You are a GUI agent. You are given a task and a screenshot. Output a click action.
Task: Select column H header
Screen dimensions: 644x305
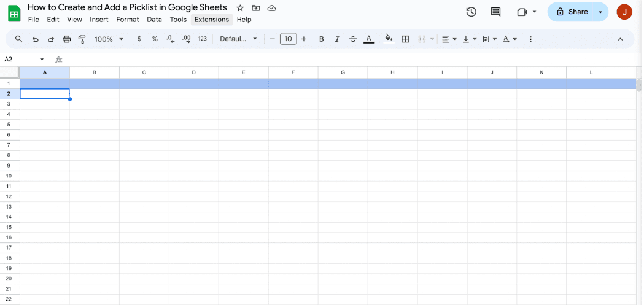point(393,72)
